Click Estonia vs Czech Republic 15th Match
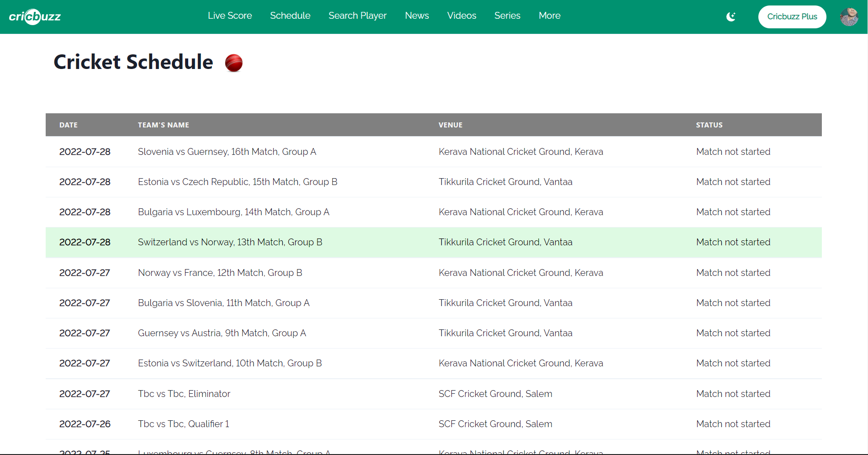868x455 pixels. click(x=238, y=181)
